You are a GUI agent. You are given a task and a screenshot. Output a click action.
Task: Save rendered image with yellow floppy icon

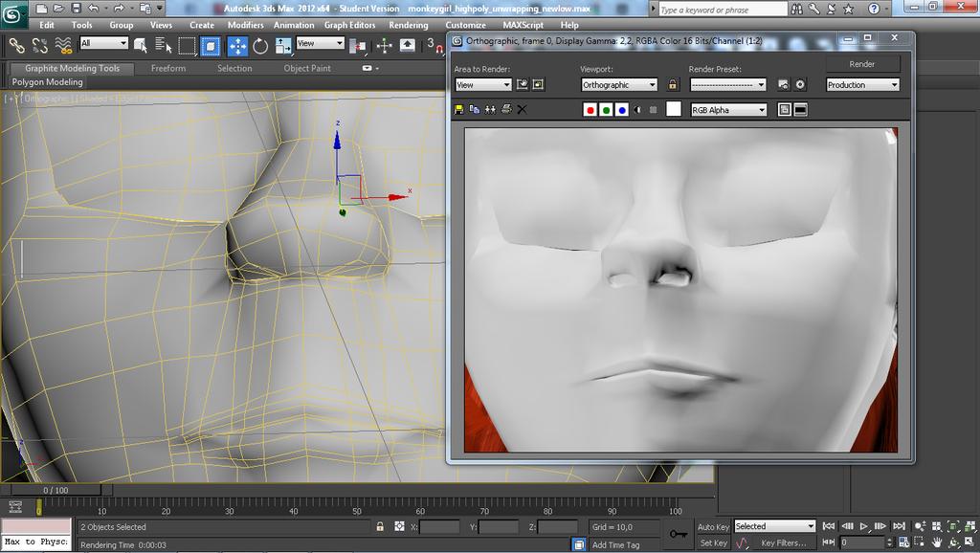click(458, 109)
